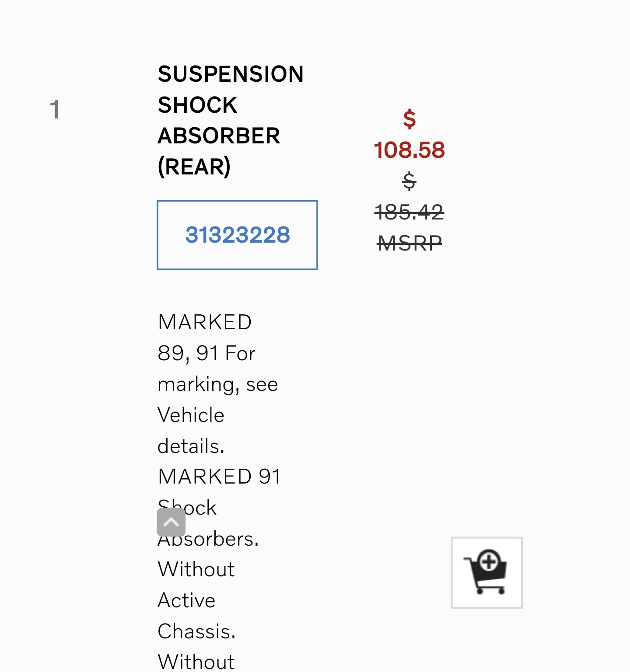Click the red dollar sign symbol
The height and width of the screenshot is (672, 630).
tap(409, 119)
